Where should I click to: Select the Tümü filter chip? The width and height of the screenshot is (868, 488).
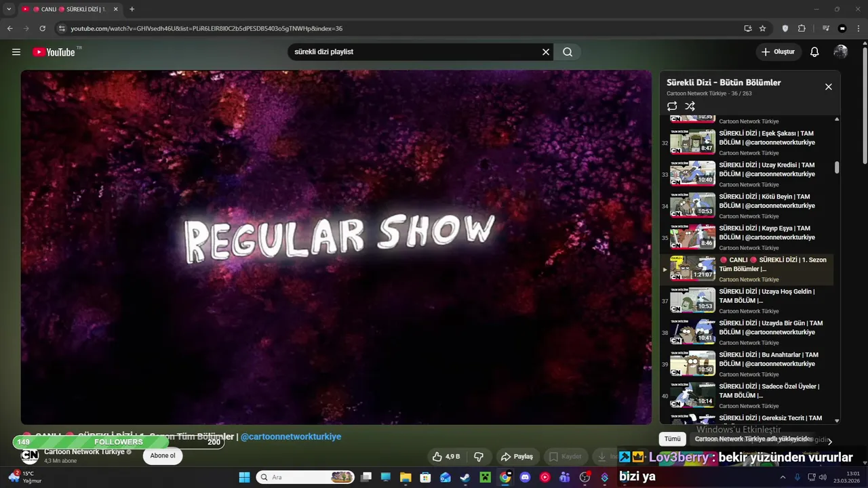coord(672,439)
